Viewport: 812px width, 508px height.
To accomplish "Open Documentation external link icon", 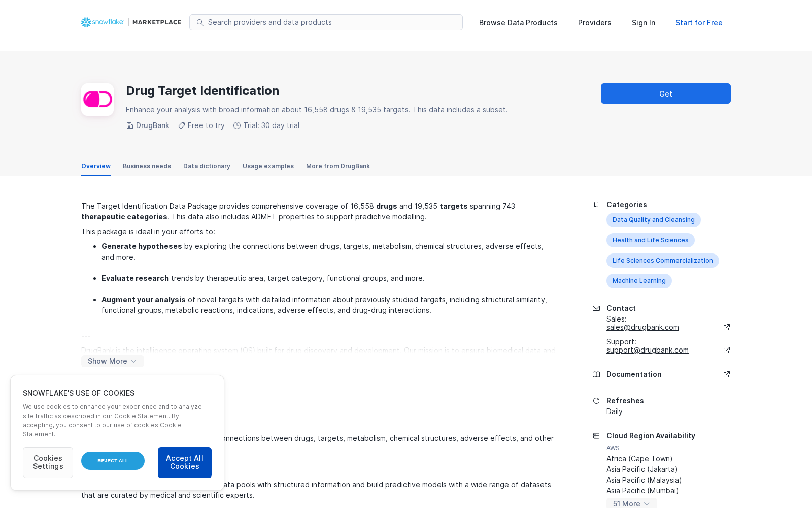I will pos(727,374).
